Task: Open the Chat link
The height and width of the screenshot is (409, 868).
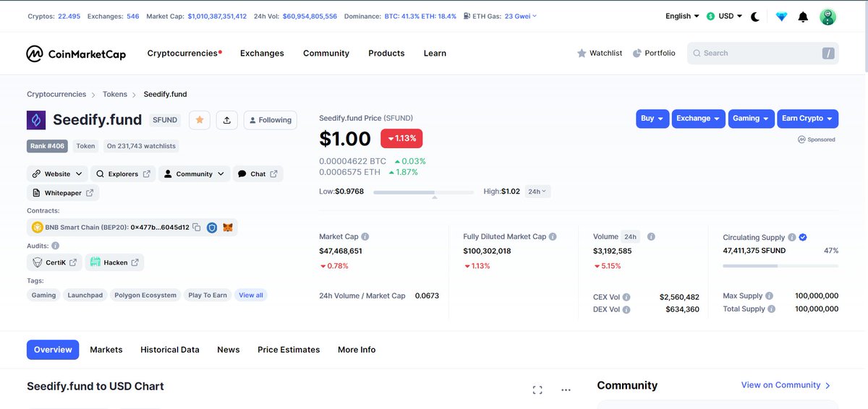Action: [258, 174]
